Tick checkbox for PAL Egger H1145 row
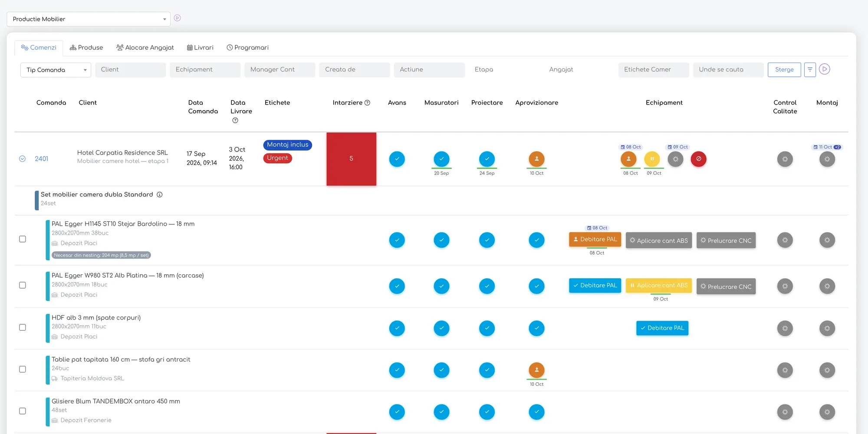Image resolution: width=868 pixels, height=434 pixels. point(23,239)
